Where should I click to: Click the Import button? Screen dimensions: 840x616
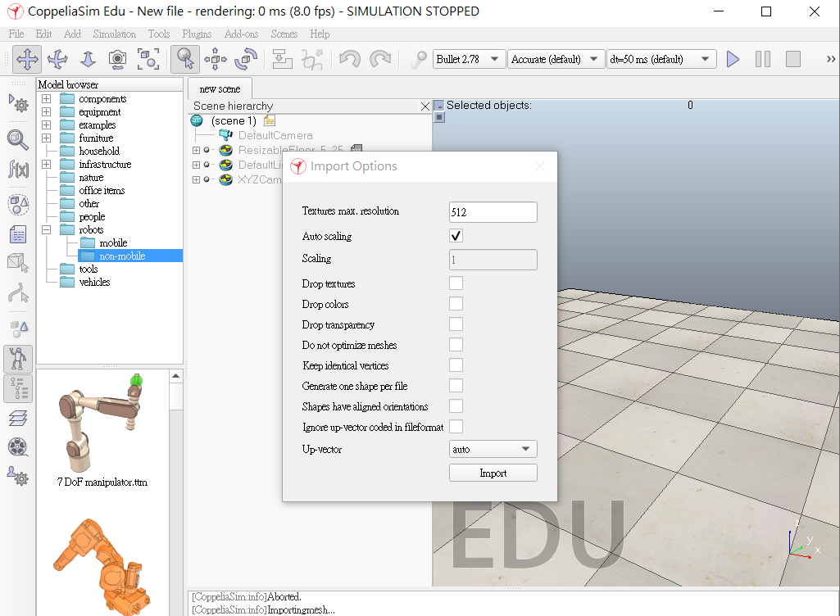tap(493, 473)
